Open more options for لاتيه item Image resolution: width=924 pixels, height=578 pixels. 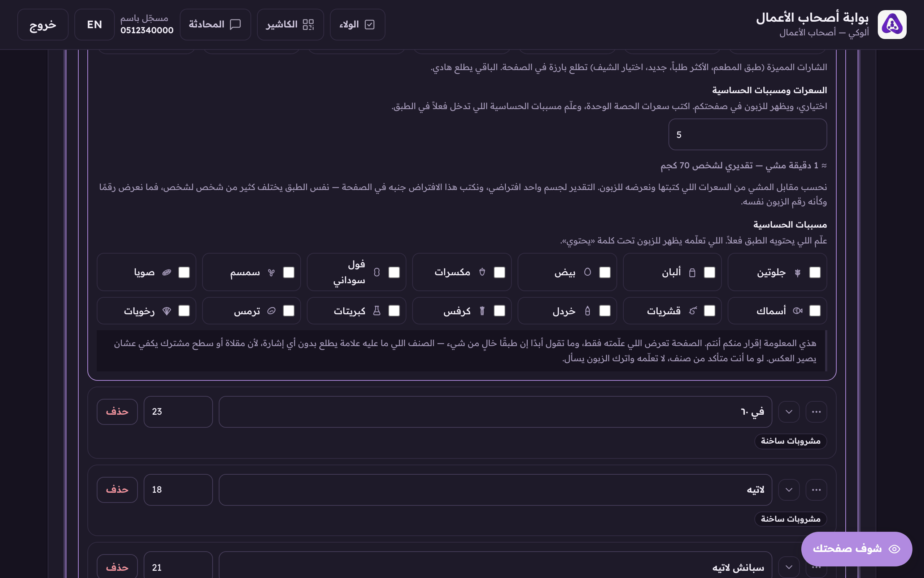(816, 490)
